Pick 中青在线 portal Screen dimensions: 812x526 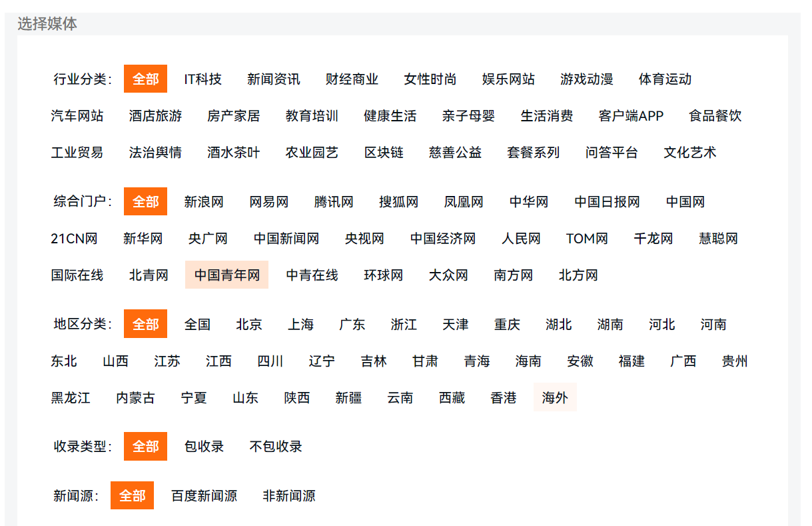(x=312, y=275)
